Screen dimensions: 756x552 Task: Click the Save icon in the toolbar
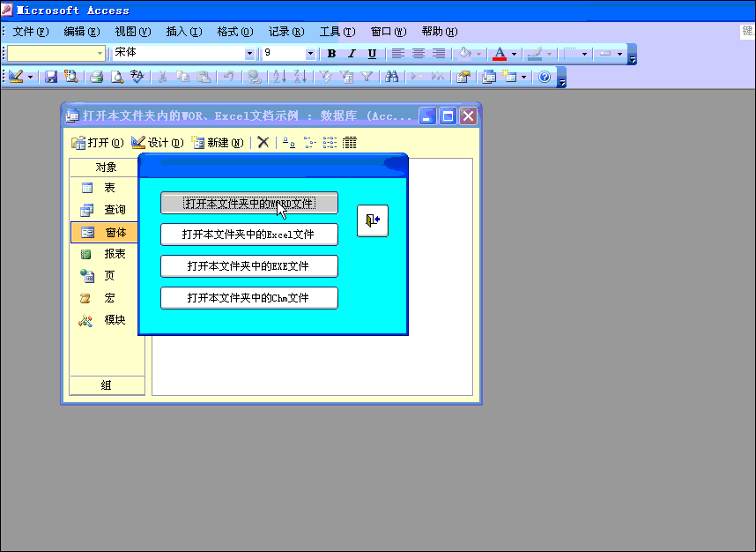coord(51,77)
